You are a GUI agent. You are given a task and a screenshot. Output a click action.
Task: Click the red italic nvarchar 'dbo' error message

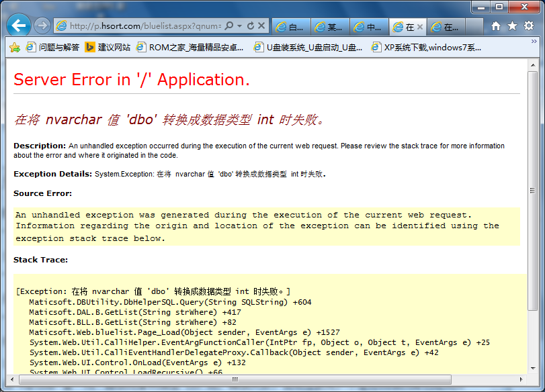click(169, 119)
